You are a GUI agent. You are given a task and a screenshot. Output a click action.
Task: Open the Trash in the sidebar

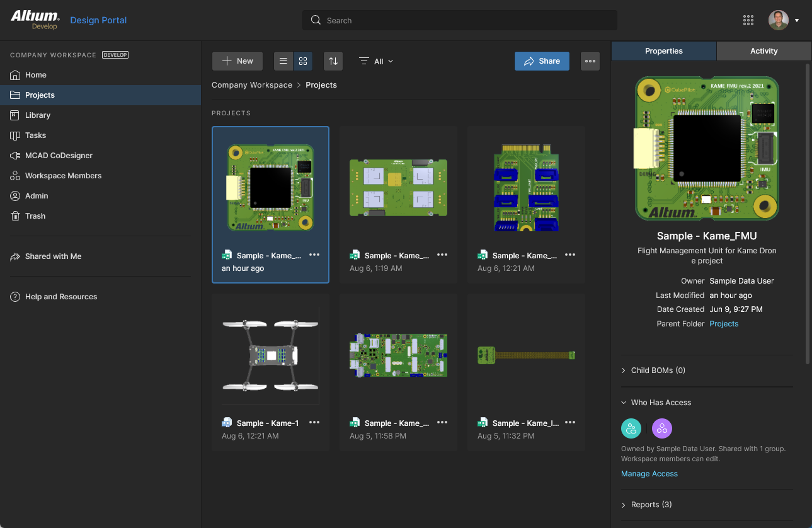[x=35, y=215]
